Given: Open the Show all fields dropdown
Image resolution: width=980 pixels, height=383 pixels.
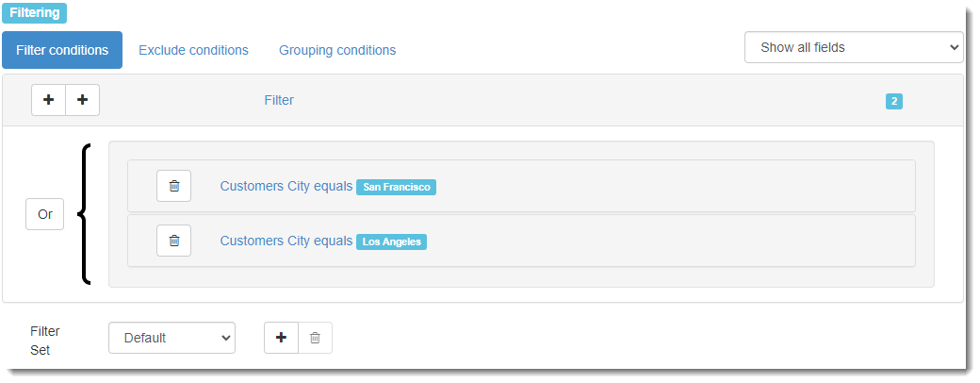Looking at the screenshot, I should tap(854, 47).
